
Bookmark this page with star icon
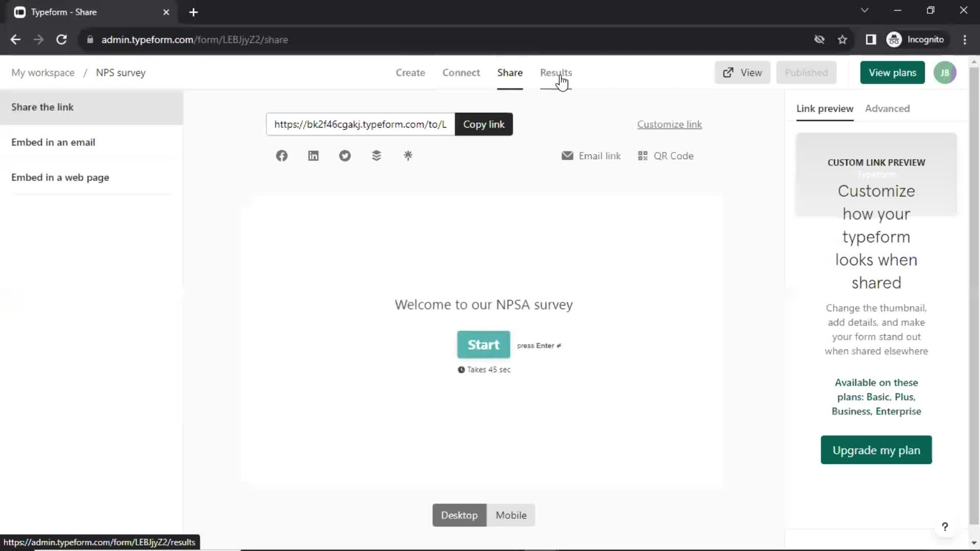[842, 39]
